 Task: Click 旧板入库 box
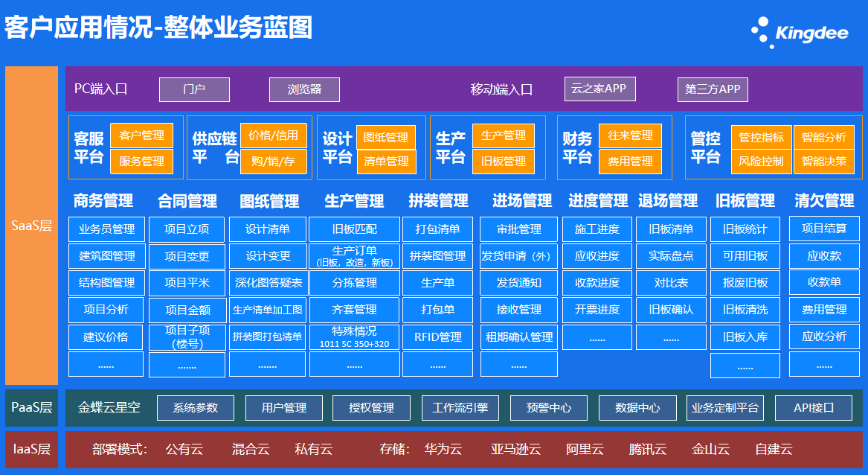tap(745, 337)
